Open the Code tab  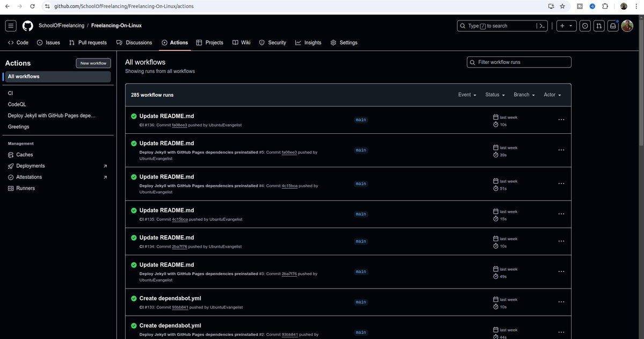(x=18, y=42)
